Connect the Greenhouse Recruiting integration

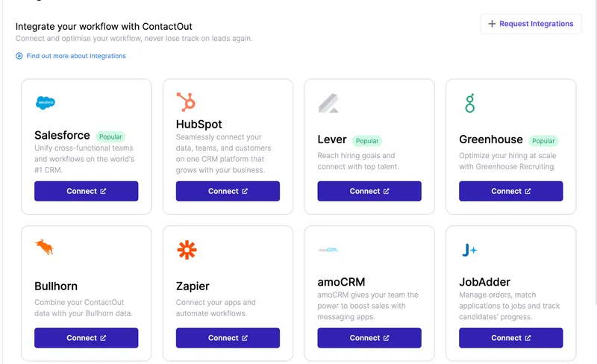[x=510, y=191]
